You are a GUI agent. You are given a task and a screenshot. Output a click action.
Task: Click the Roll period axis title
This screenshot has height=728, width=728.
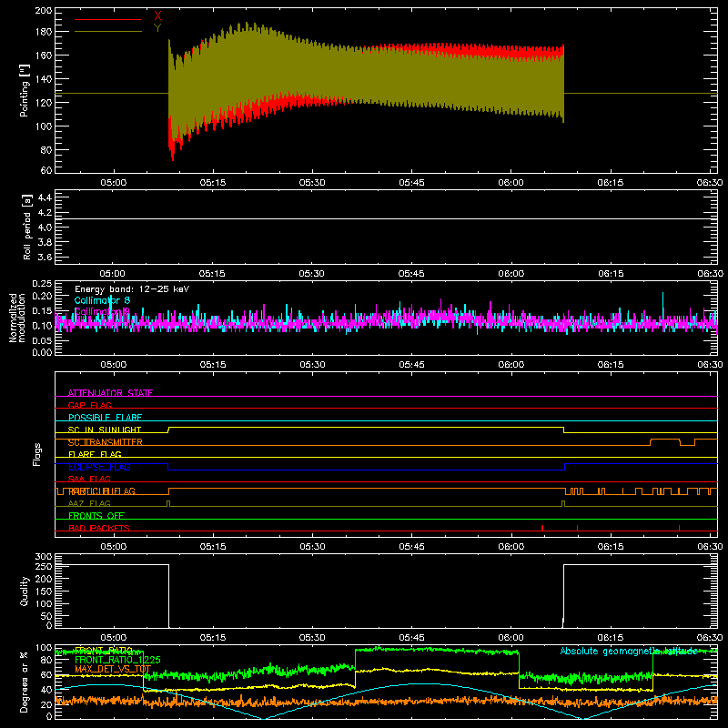(26, 227)
